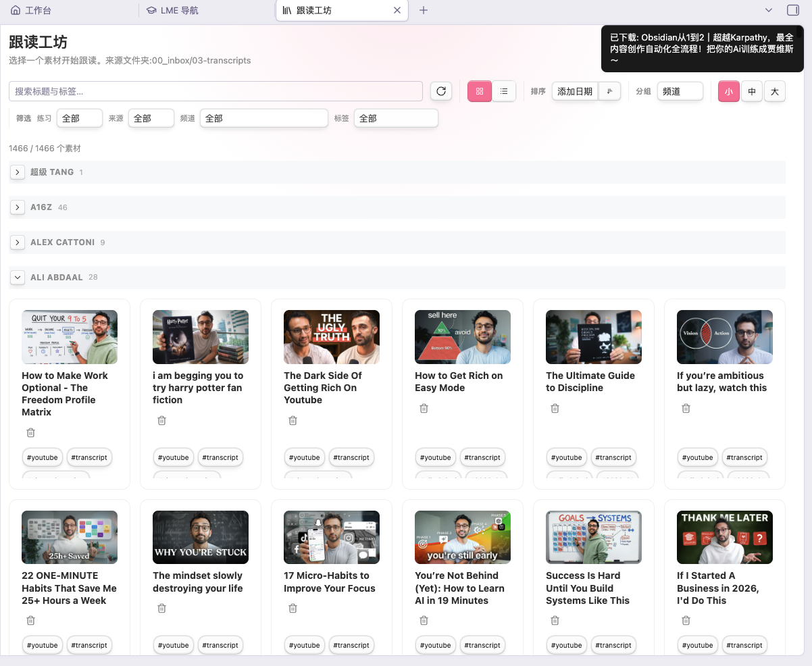Open the 排序 sort dropdown

[575, 91]
